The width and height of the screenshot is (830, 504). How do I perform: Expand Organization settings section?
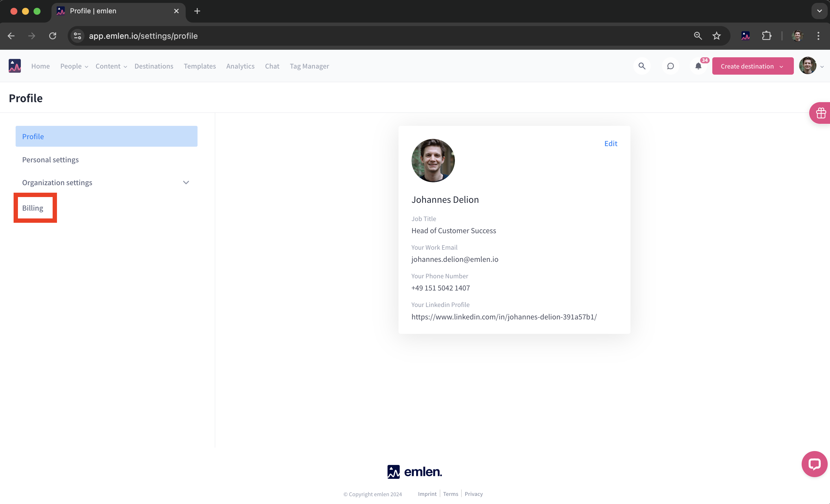pyautogui.click(x=186, y=183)
